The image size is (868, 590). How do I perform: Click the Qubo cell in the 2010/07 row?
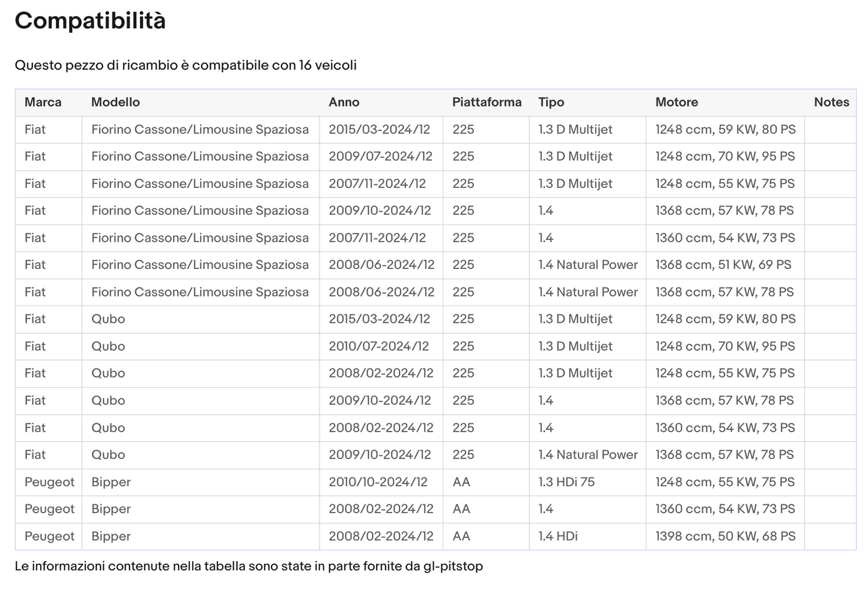point(108,346)
